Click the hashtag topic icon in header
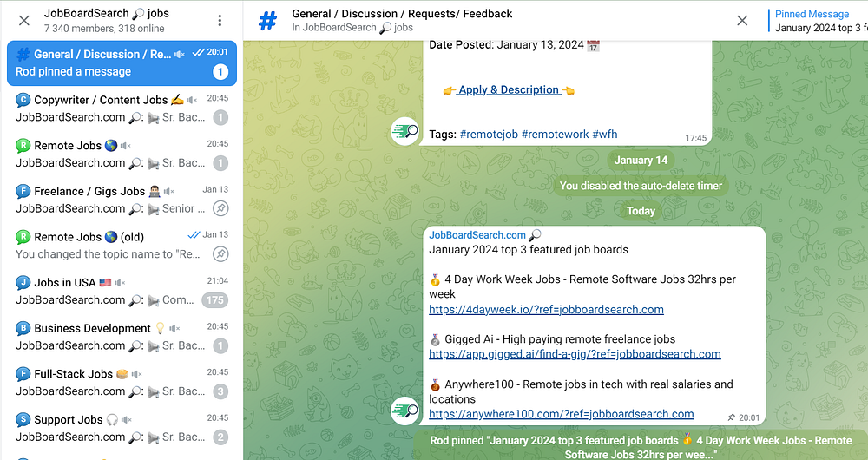This screenshot has width=868, height=460. click(x=268, y=21)
